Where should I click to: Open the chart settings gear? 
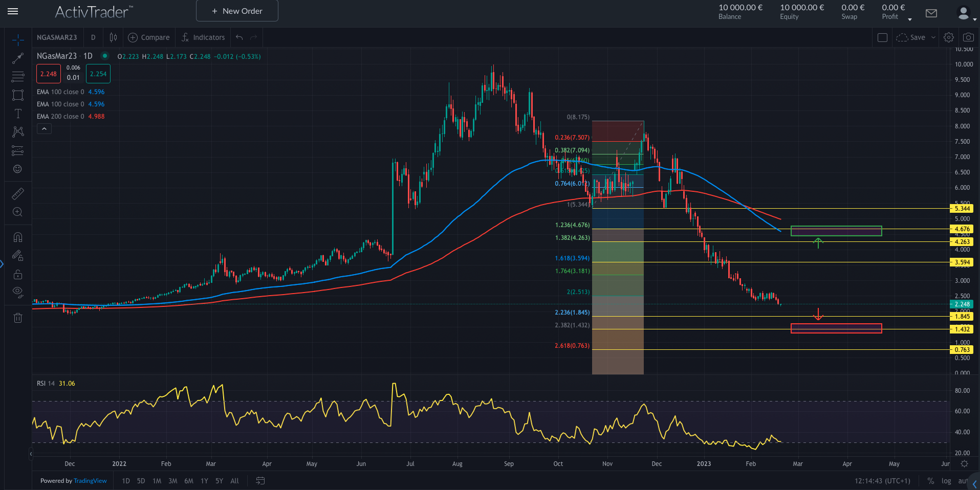coord(949,37)
